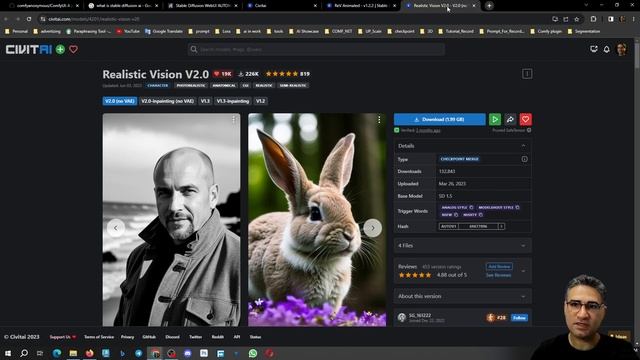640x360 pixels.
Task: Open creator SG_161222 profile
Action: click(x=420, y=316)
